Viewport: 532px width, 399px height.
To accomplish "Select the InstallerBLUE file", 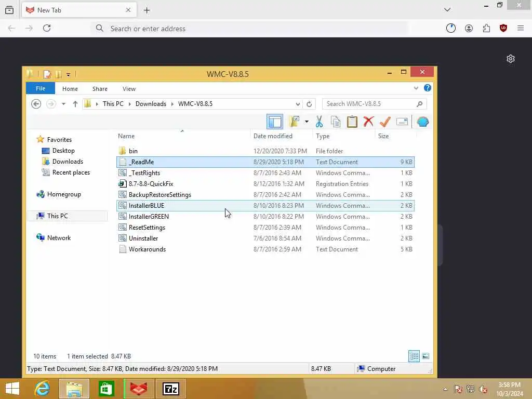I will coord(265,205).
